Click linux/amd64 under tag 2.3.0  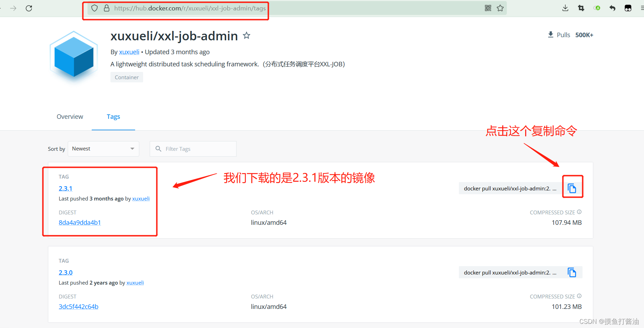(269, 306)
